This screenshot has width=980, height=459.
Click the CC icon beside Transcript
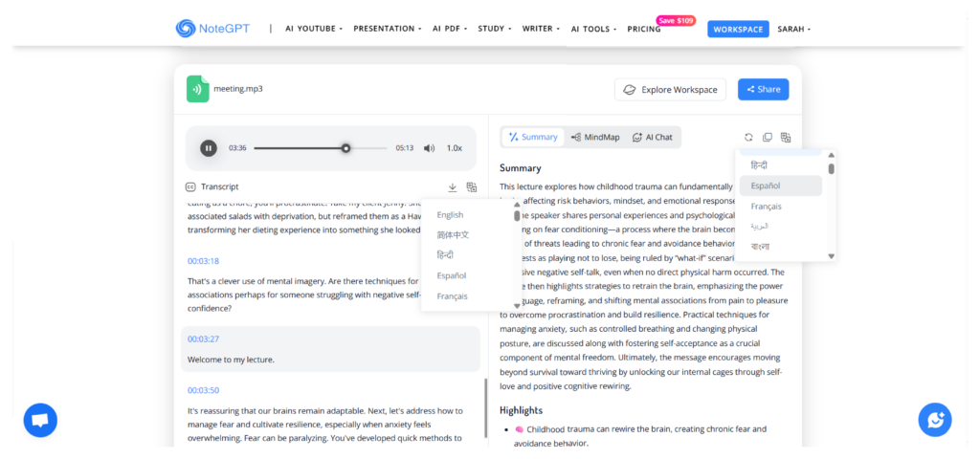190,186
